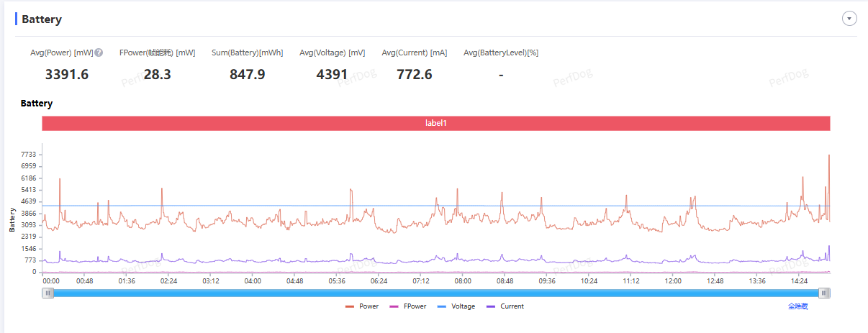The width and height of the screenshot is (868, 333).
Task: Click the 08:00 mark on the time axis
Action: [x=463, y=281]
